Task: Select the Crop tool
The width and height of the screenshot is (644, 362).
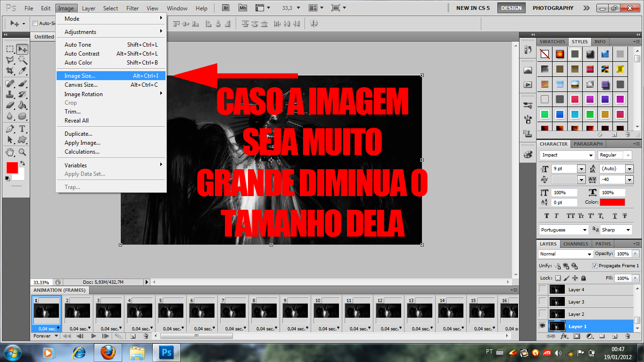Action: pos(10,71)
